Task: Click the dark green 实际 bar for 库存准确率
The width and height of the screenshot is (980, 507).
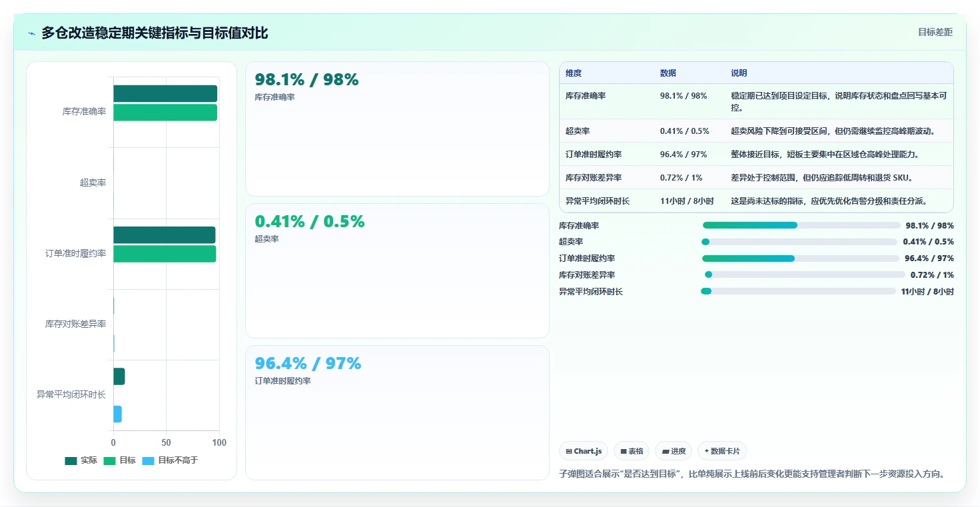Action: tap(165, 93)
